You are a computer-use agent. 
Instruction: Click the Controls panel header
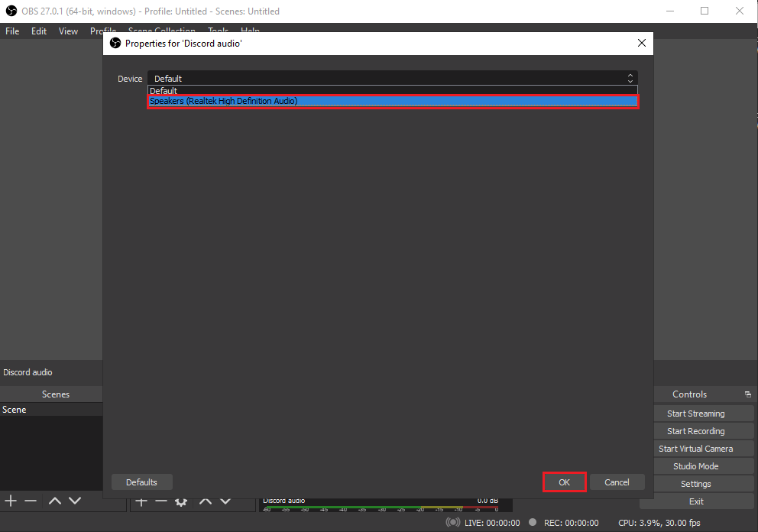(689, 394)
